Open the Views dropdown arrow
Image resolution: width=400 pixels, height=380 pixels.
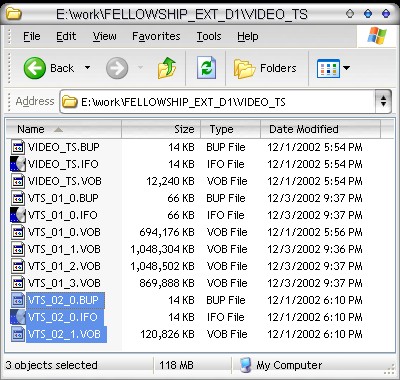[x=346, y=68]
